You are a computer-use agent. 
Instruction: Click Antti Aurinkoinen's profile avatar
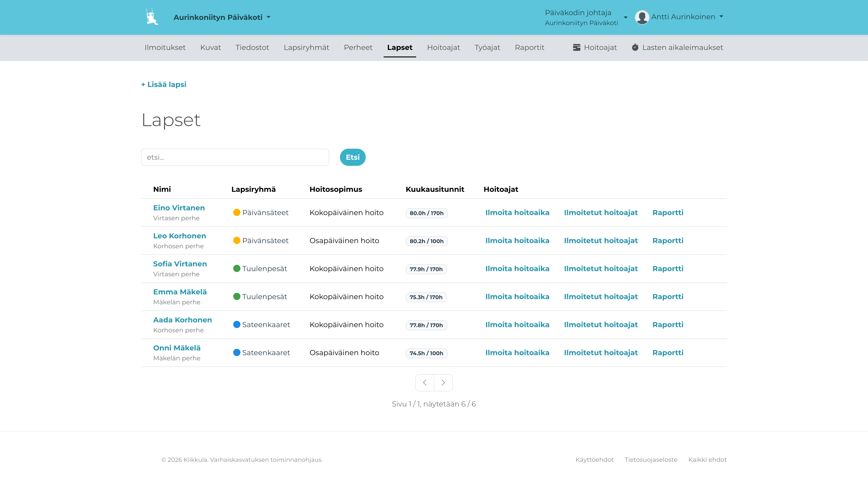click(x=642, y=17)
